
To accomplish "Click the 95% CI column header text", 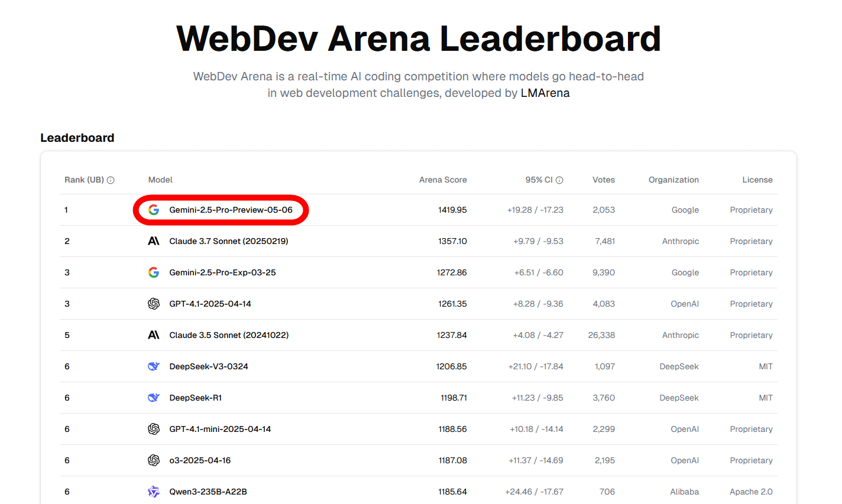I will [539, 180].
